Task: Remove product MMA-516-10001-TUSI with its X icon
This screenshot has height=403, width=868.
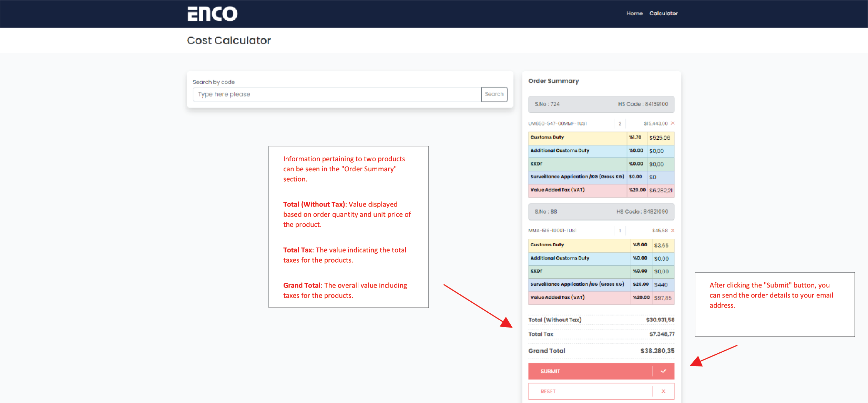Action: pyautogui.click(x=673, y=230)
